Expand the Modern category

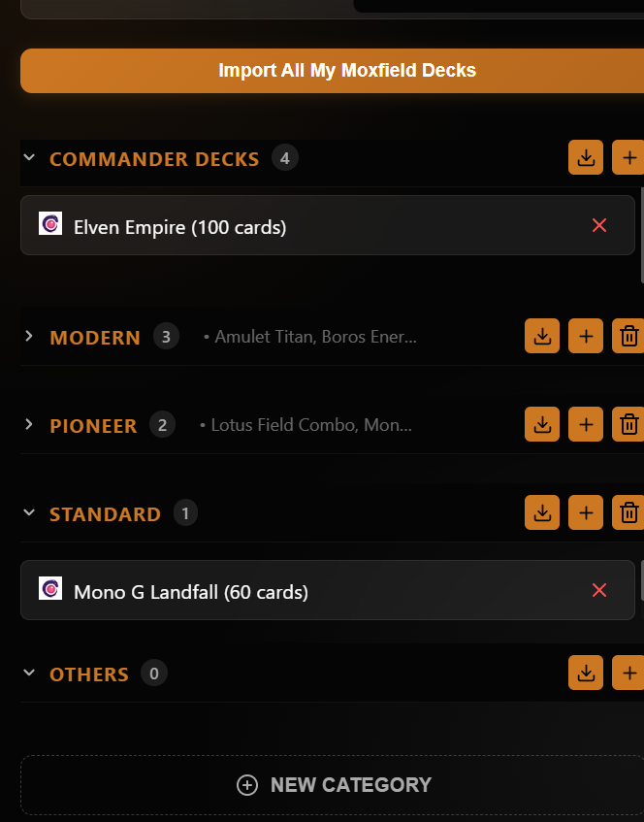[29, 337]
